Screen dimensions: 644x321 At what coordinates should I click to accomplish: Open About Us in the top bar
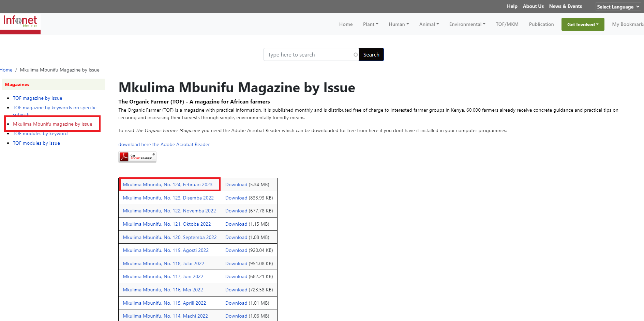coord(533,6)
